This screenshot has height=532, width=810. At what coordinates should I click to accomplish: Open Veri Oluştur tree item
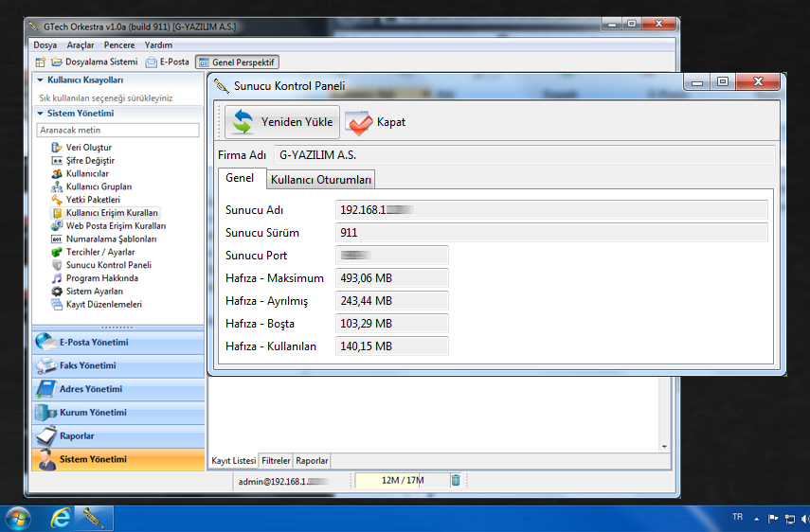88,148
